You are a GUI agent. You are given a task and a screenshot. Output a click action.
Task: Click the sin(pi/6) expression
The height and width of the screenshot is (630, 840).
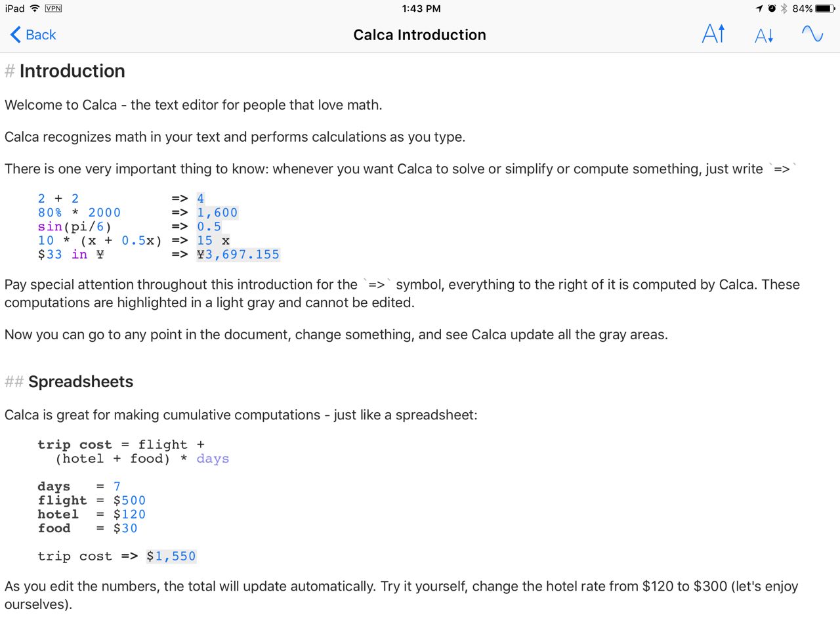(x=75, y=226)
